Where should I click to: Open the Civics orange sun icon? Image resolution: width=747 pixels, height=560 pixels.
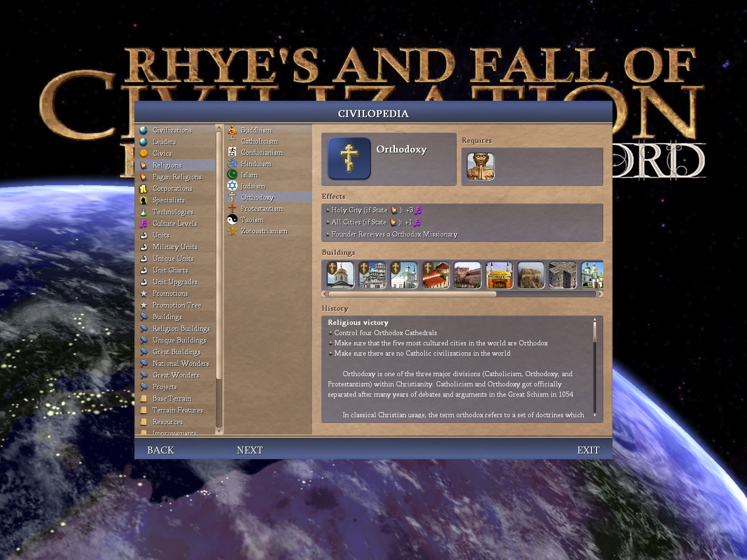(143, 154)
